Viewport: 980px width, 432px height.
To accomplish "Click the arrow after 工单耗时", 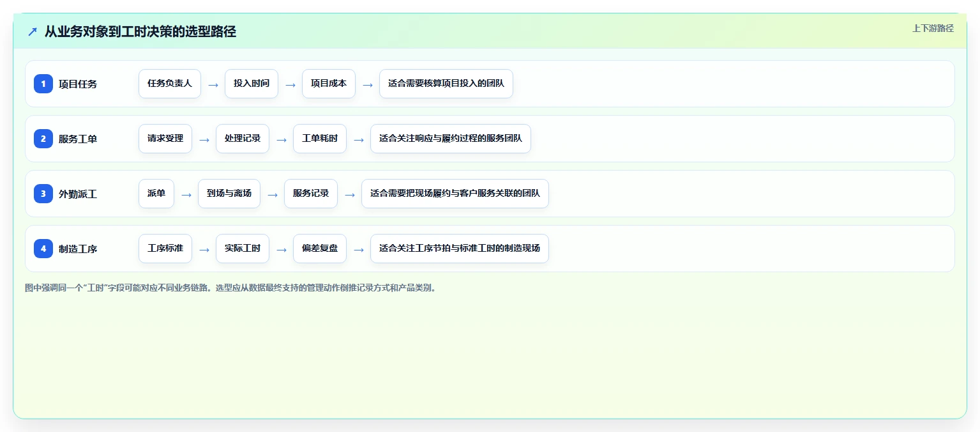I will (359, 139).
